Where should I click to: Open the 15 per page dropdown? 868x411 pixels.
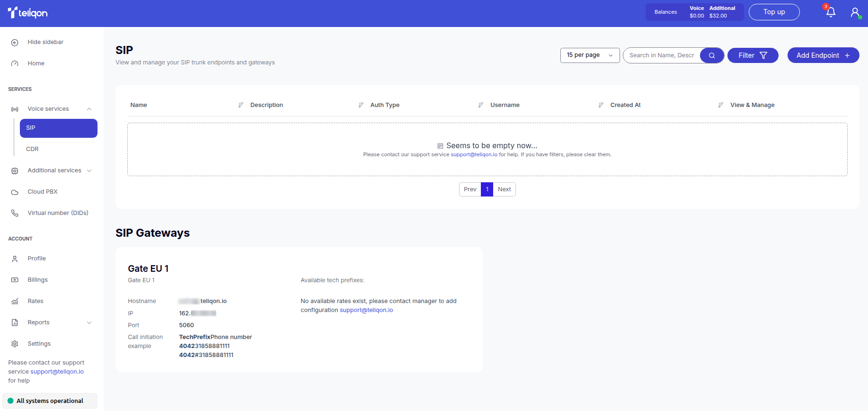589,55
